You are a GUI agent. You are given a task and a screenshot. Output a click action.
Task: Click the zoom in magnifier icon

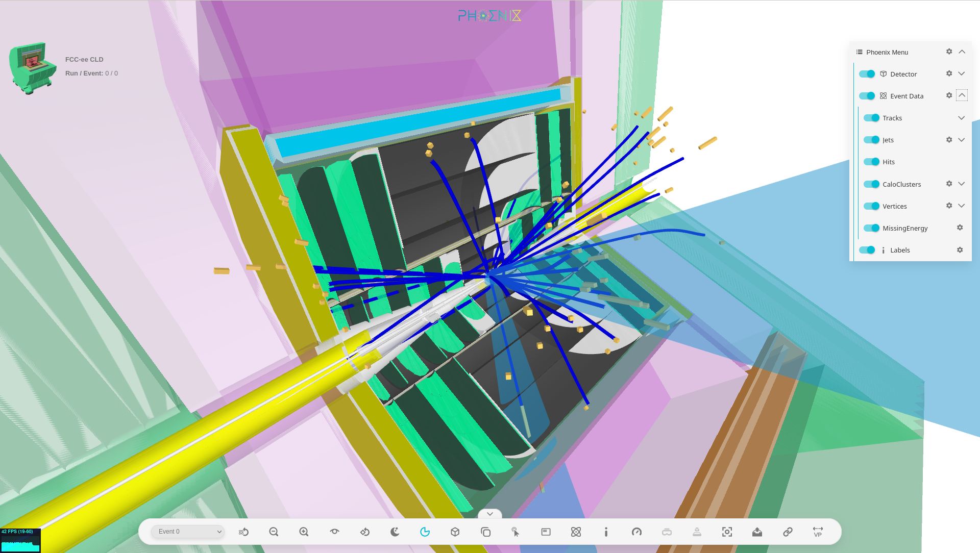pyautogui.click(x=304, y=532)
